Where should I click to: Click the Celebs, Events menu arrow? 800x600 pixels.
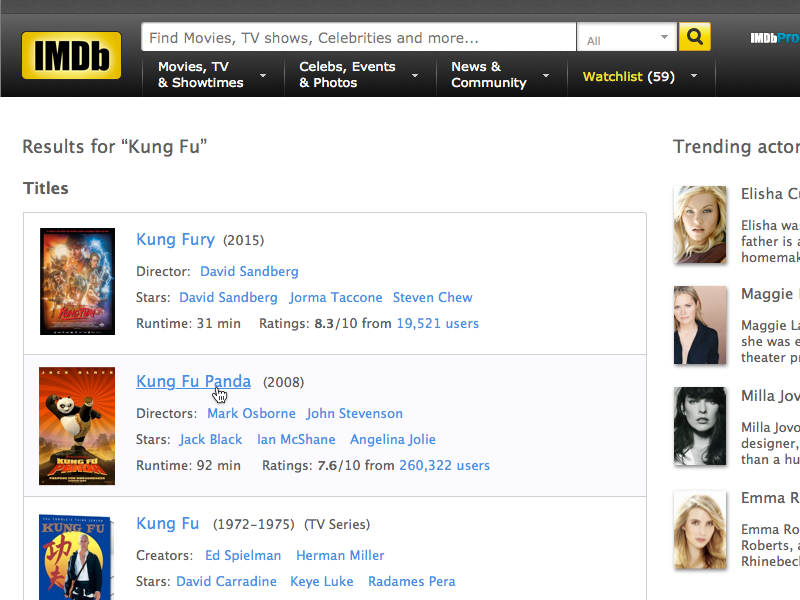click(415, 76)
